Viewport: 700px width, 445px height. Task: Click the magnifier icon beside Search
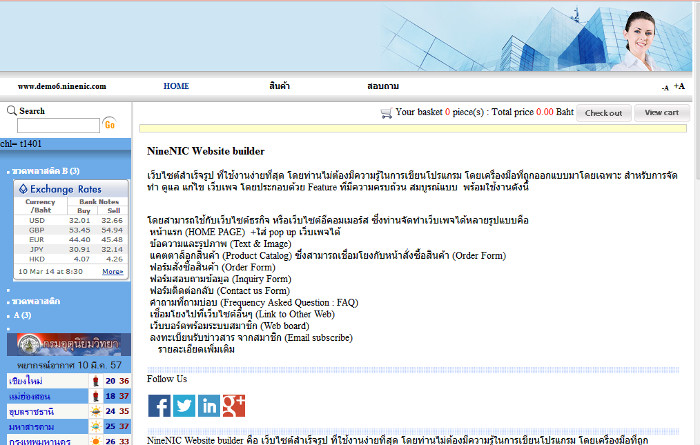(x=11, y=111)
